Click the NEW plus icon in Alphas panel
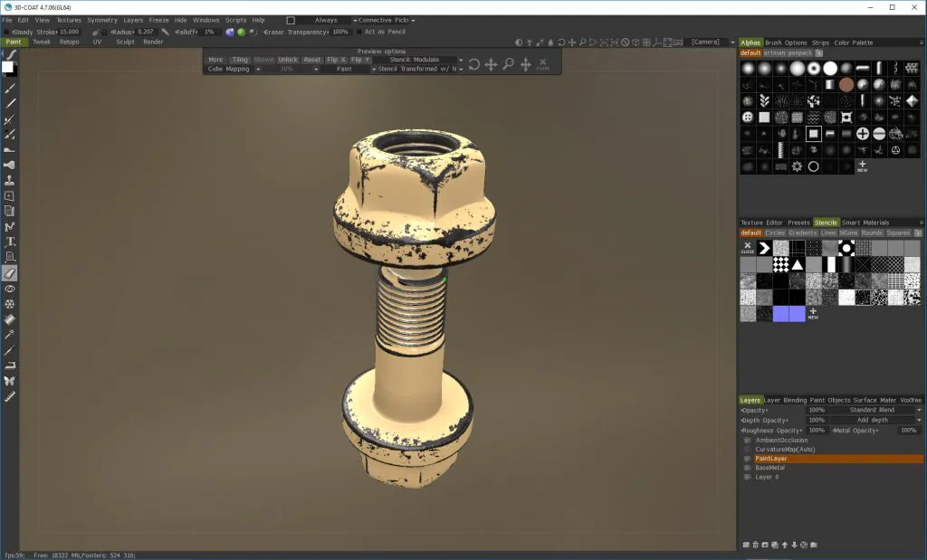Viewport: 927px width, 560px height. pos(863,166)
